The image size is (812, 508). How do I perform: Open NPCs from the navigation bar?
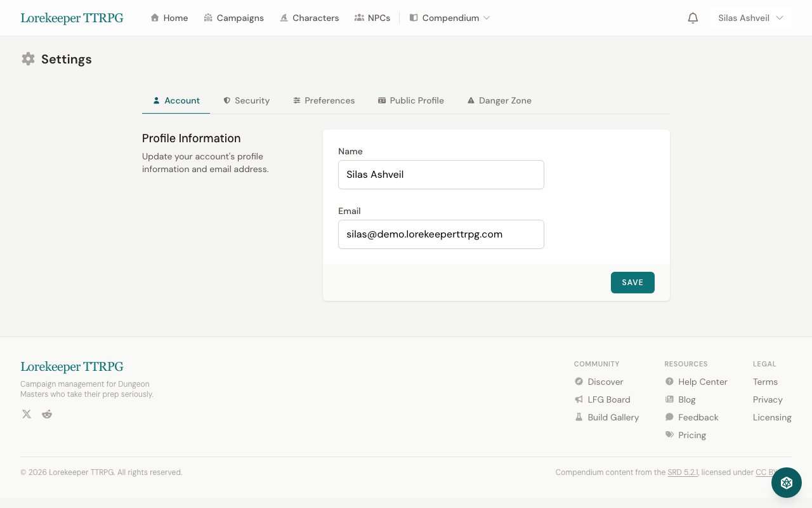coord(372,18)
